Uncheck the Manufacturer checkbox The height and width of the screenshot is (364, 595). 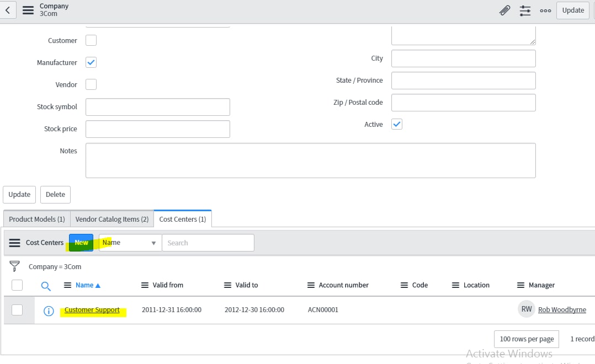pyautogui.click(x=91, y=62)
